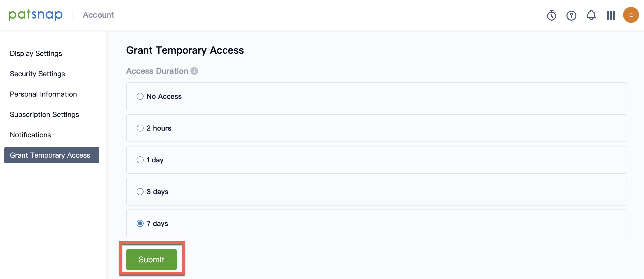Select the 3 days radio option

pos(140,192)
